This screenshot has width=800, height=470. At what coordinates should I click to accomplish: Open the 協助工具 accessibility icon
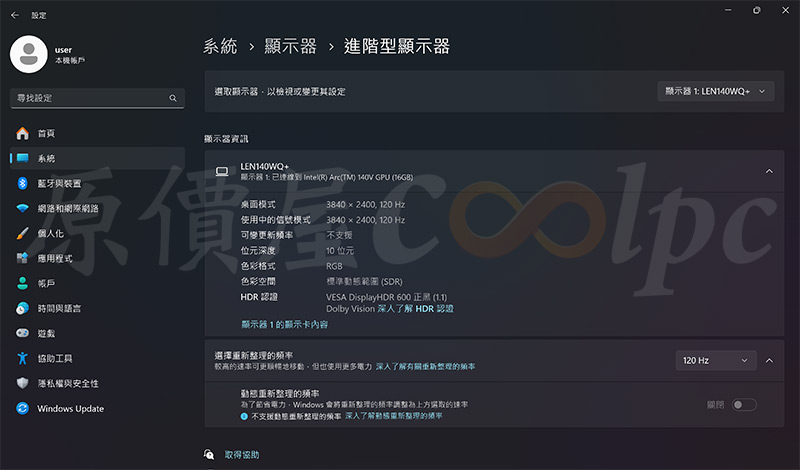click(22, 358)
